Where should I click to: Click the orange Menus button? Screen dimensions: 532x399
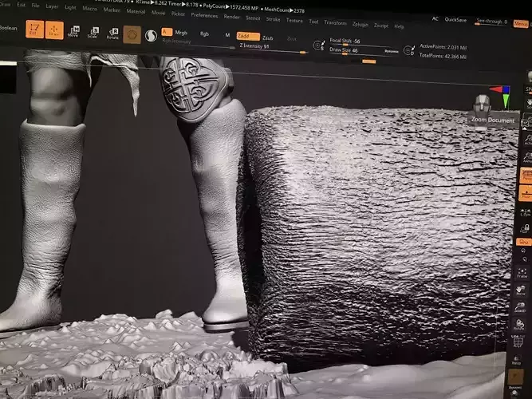(x=521, y=24)
